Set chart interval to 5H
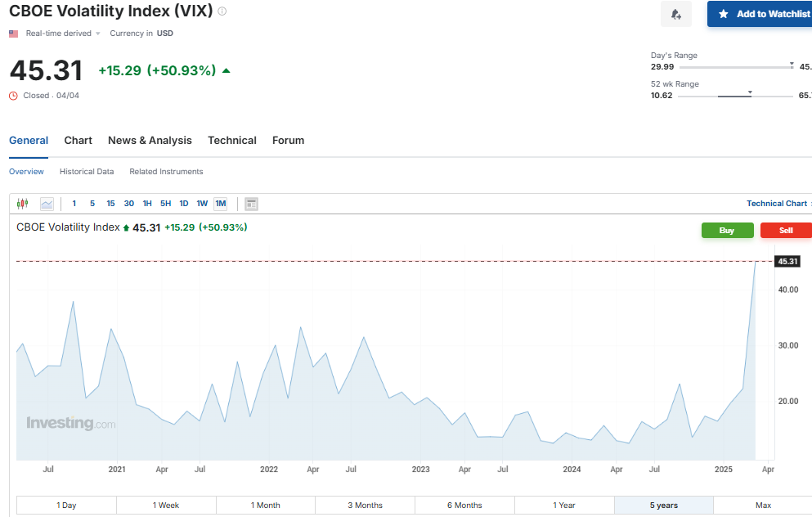This screenshot has width=812, height=517. [x=165, y=204]
